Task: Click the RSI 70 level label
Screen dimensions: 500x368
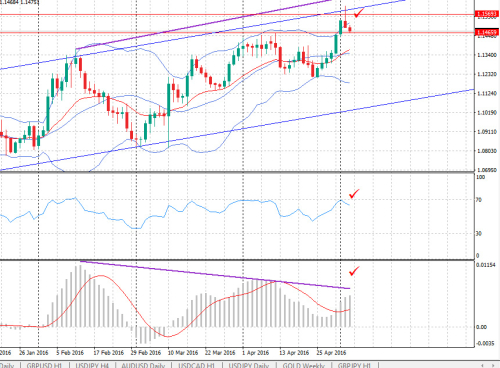Action: [x=479, y=200]
